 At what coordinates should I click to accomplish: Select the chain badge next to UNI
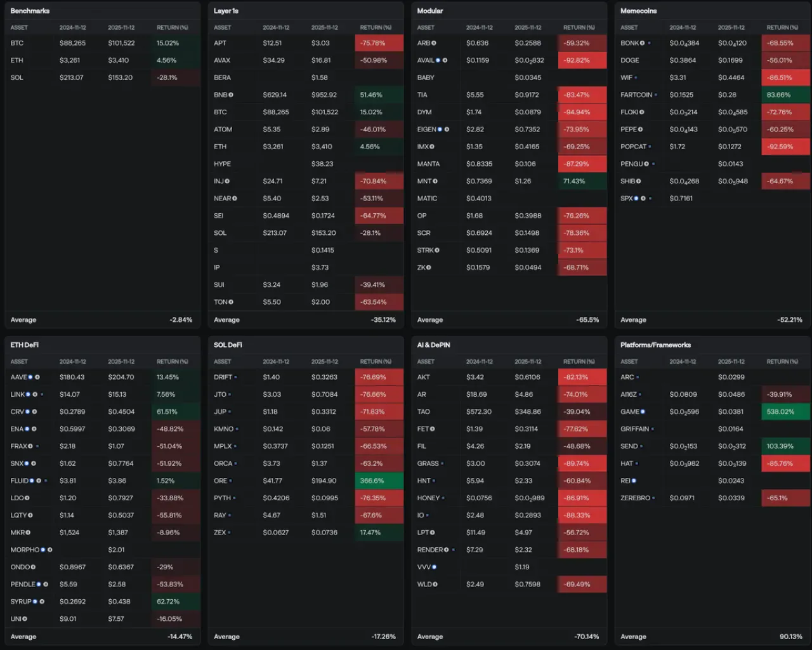pos(25,619)
